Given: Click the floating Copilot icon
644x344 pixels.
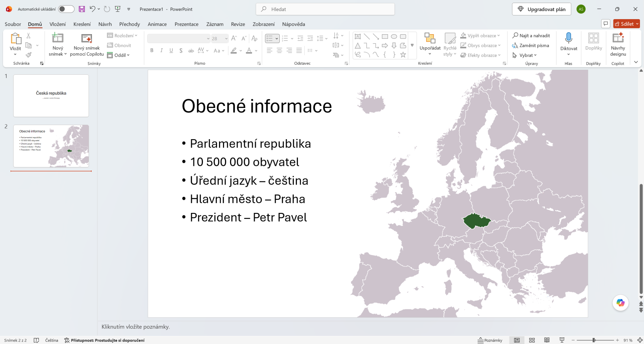Looking at the screenshot, I should click(621, 303).
